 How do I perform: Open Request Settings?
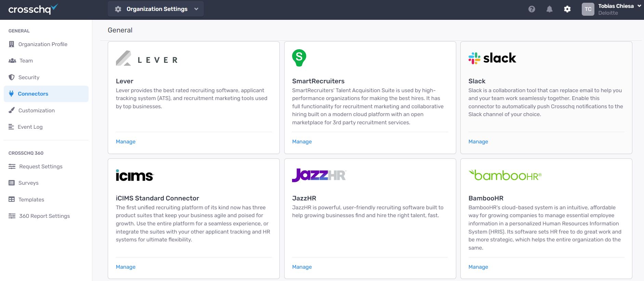coord(46,166)
